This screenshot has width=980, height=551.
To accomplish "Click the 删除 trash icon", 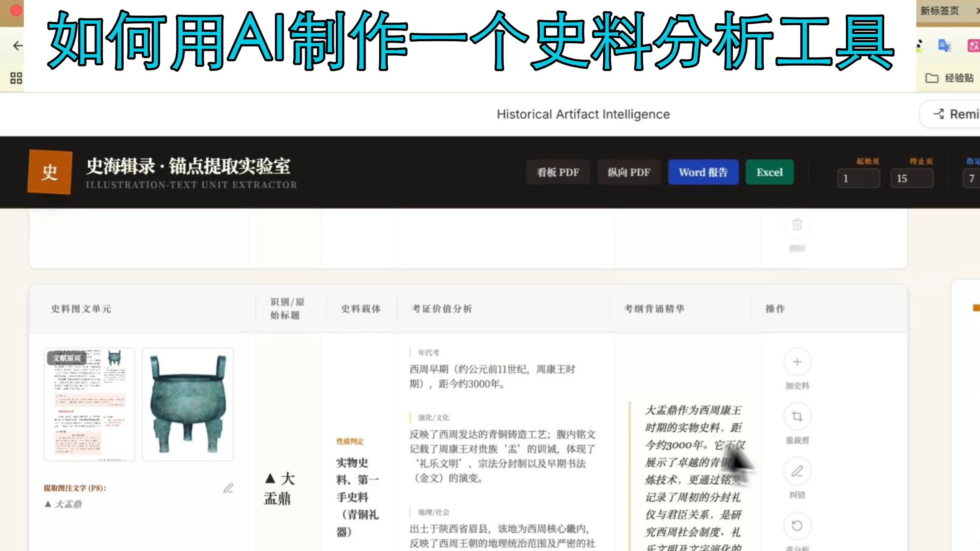I will [x=797, y=225].
